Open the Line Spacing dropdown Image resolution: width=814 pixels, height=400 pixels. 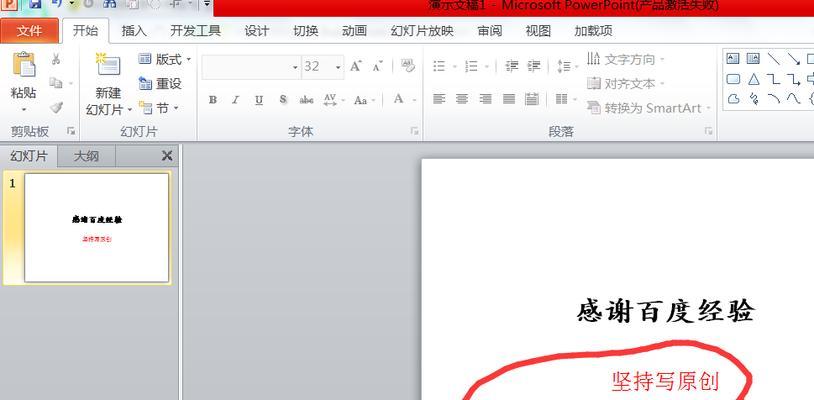(x=567, y=66)
